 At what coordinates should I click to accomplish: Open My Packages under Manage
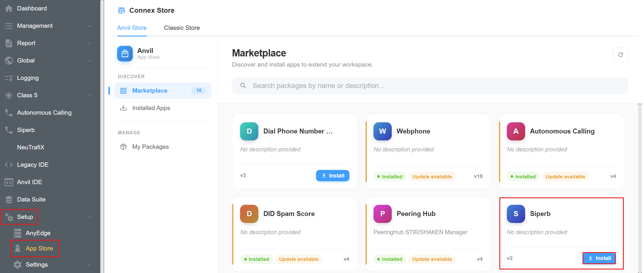point(163,147)
